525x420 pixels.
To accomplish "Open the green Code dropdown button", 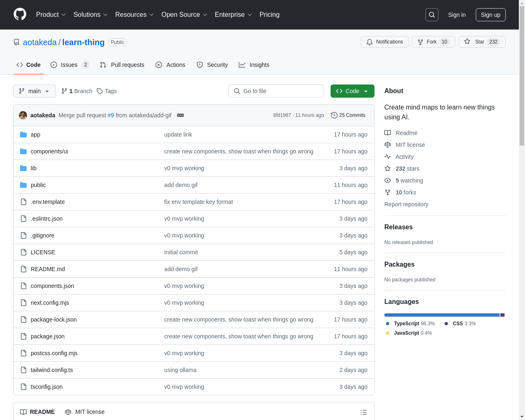I will pyautogui.click(x=352, y=91).
